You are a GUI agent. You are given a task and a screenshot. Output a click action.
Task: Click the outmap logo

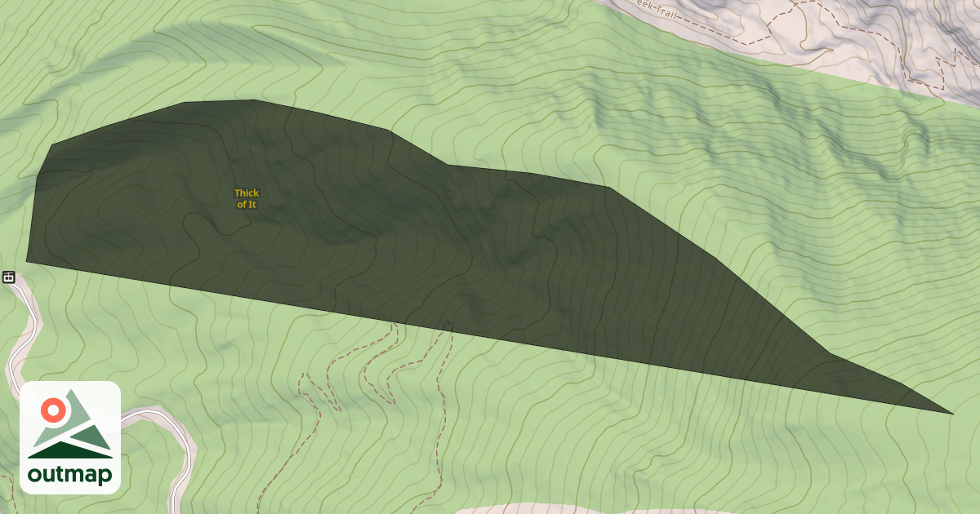70,437
